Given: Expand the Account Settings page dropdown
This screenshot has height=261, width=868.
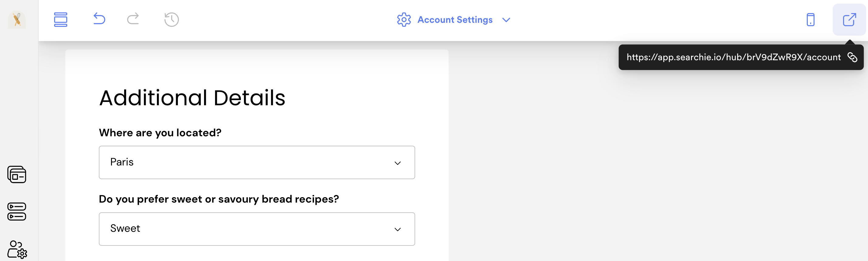Looking at the screenshot, I should click(506, 20).
